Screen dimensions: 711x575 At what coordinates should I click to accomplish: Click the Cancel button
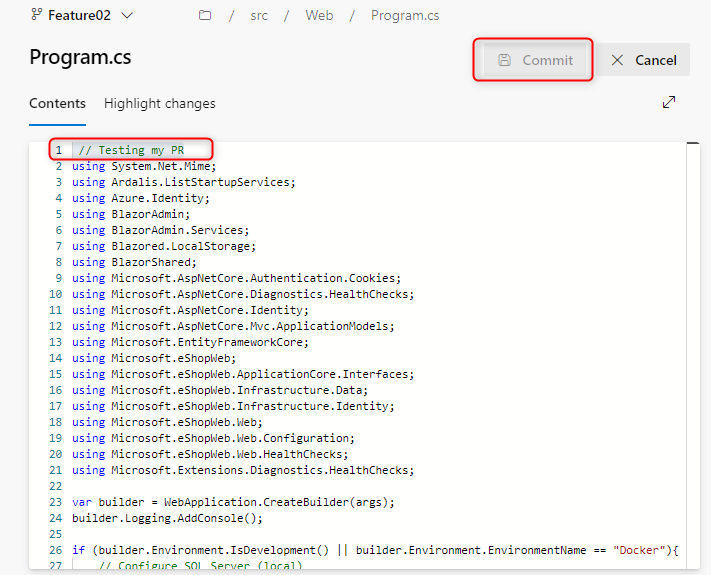tap(643, 60)
